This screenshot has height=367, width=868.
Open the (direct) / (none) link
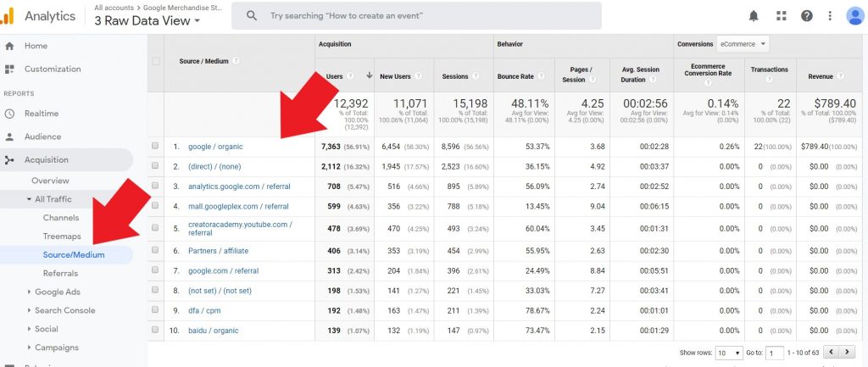coord(214,167)
